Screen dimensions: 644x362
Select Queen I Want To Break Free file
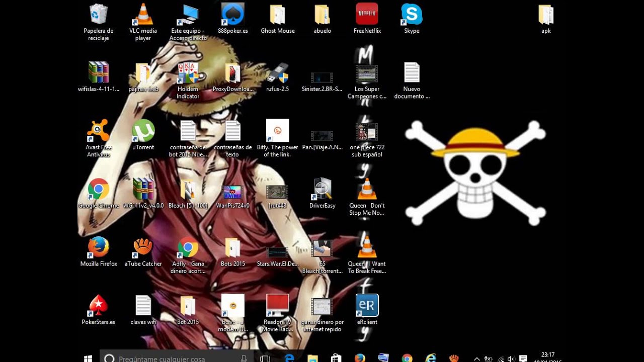pyautogui.click(x=367, y=255)
